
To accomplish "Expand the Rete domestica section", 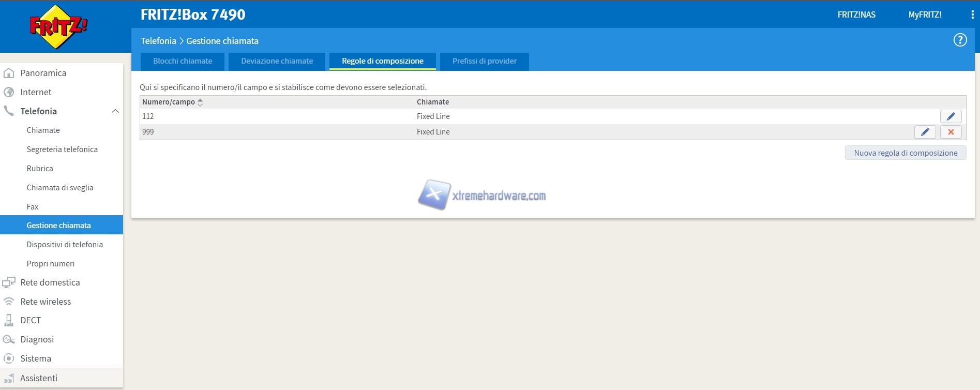I will coord(50,282).
